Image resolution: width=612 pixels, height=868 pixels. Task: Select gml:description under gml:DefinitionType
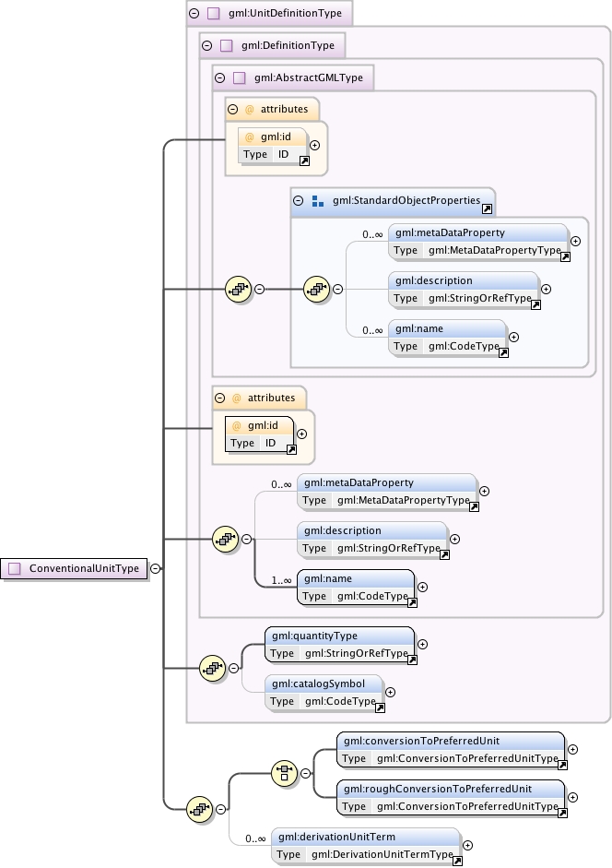(x=372, y=540)
